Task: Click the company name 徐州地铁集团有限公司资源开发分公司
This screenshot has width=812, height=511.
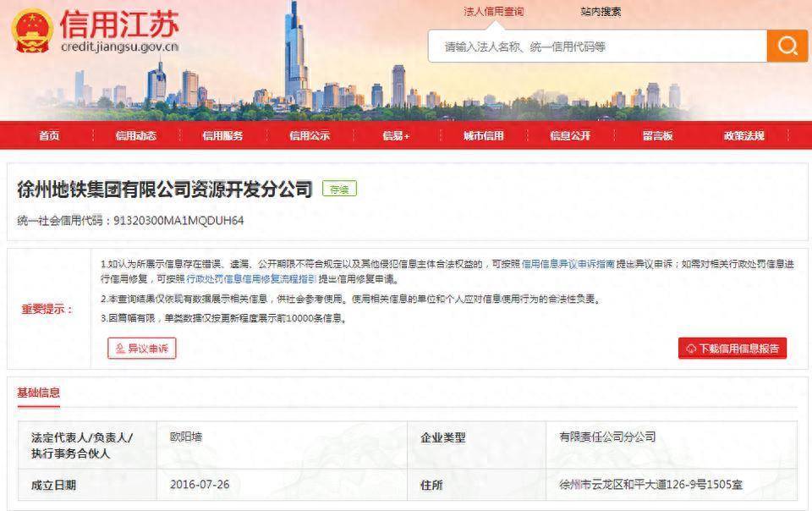Action: [x=165, y=190]
